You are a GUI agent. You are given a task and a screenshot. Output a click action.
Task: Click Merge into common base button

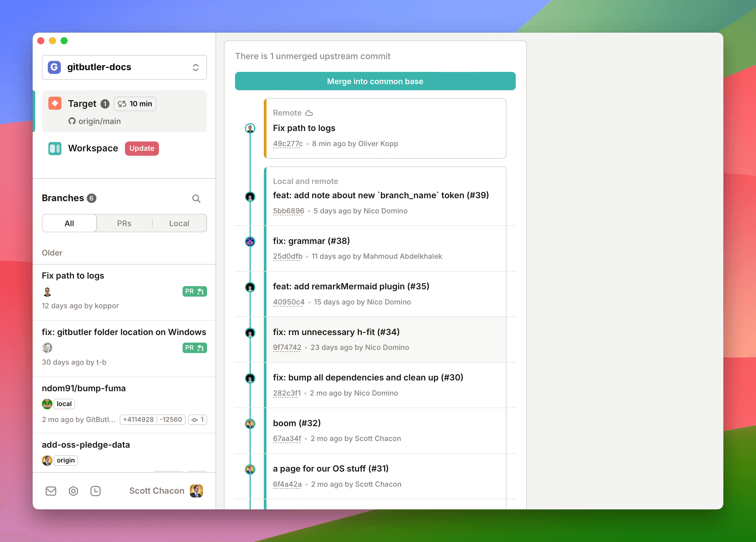click(375, 81)
